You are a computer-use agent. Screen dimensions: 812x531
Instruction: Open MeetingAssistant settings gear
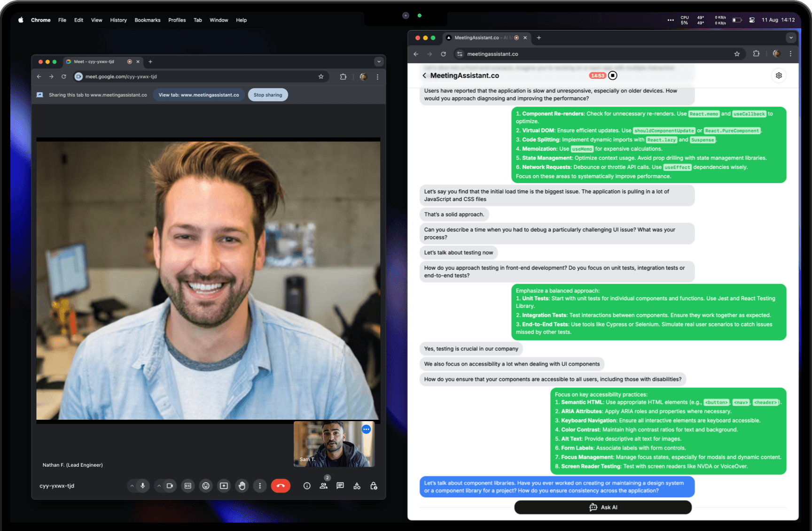point(779,76)
